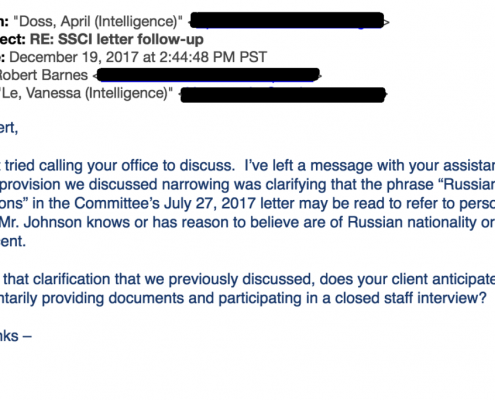Click the timestamp 2:44:48 PM PST
495x400 pixels.
pyautogui.click(x=213, y=57)
